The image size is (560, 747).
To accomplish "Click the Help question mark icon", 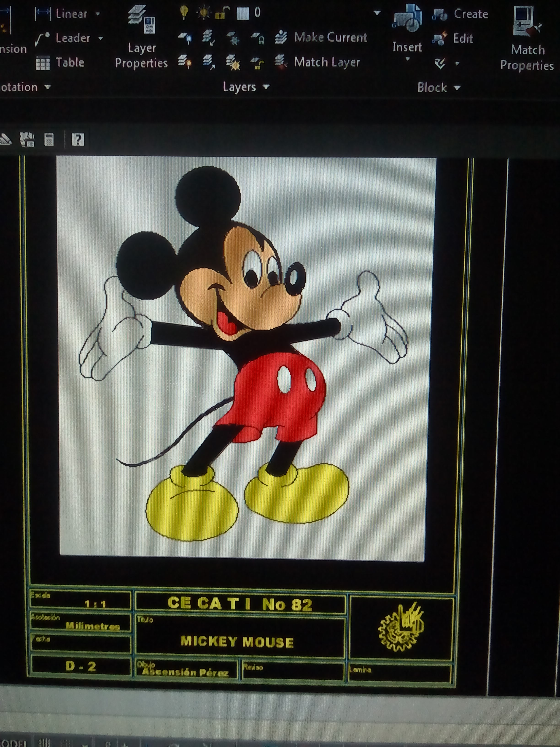I will click(x=78, y=139).
